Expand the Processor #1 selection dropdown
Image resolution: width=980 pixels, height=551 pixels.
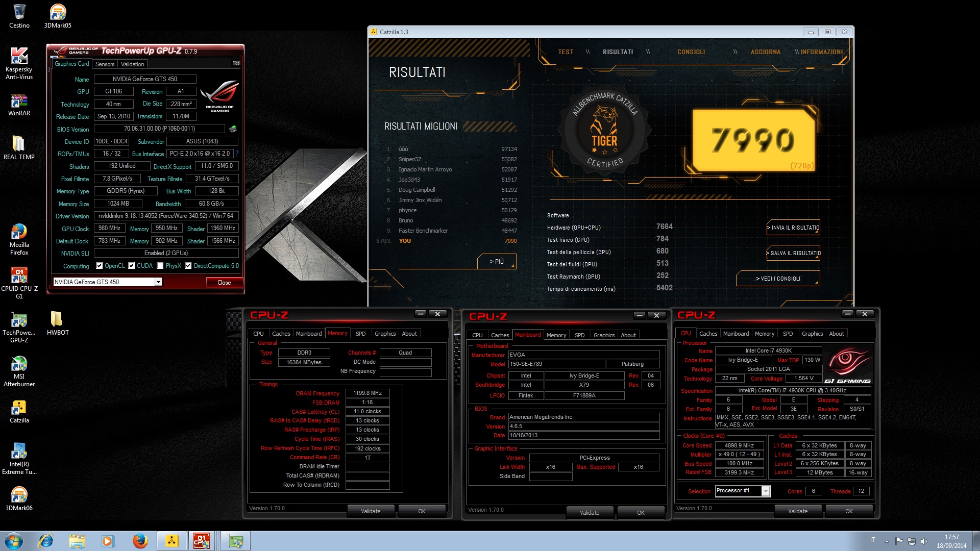(766, 491)
